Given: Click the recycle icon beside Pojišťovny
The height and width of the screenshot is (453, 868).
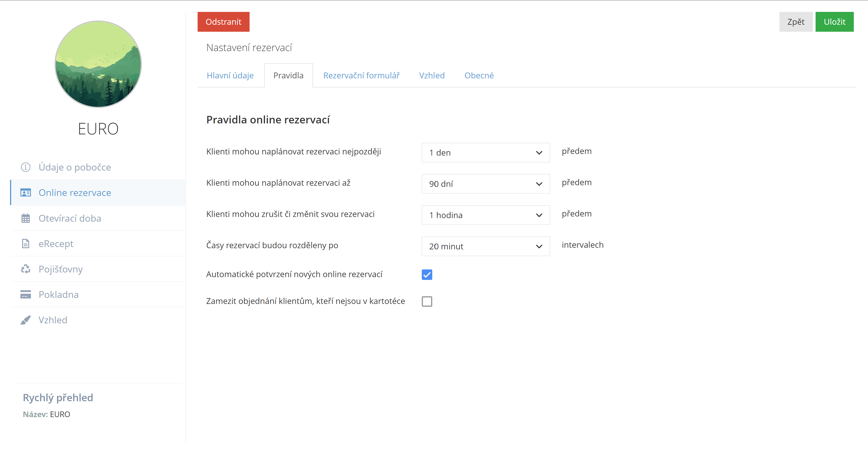Looking at the screenshot, I should tap(26, 269).
